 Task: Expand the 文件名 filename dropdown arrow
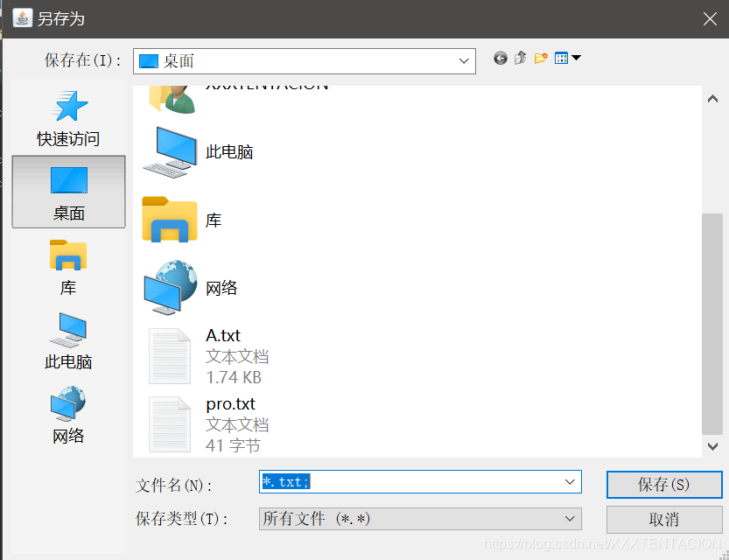pyautogui.click(x=570, y=482)
